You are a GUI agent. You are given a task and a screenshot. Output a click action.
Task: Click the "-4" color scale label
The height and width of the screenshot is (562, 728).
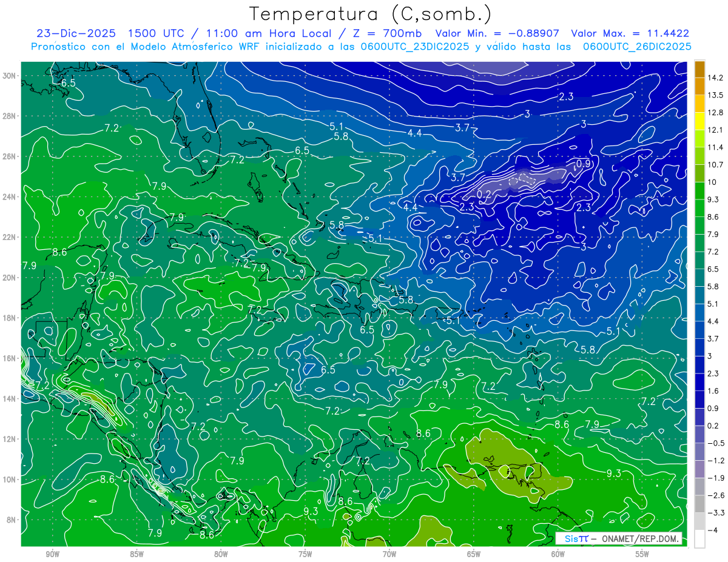713,530
